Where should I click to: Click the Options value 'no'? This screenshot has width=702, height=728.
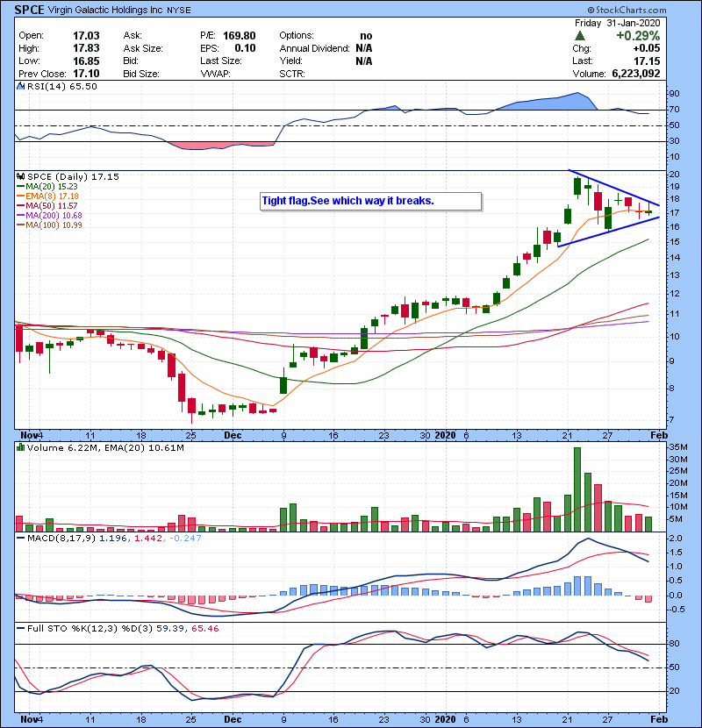coord(366,36)
